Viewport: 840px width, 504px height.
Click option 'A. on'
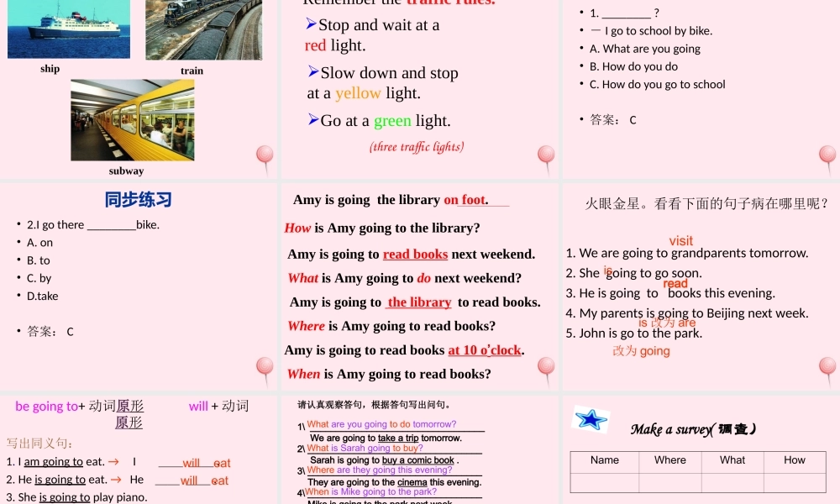pos(39,243)
